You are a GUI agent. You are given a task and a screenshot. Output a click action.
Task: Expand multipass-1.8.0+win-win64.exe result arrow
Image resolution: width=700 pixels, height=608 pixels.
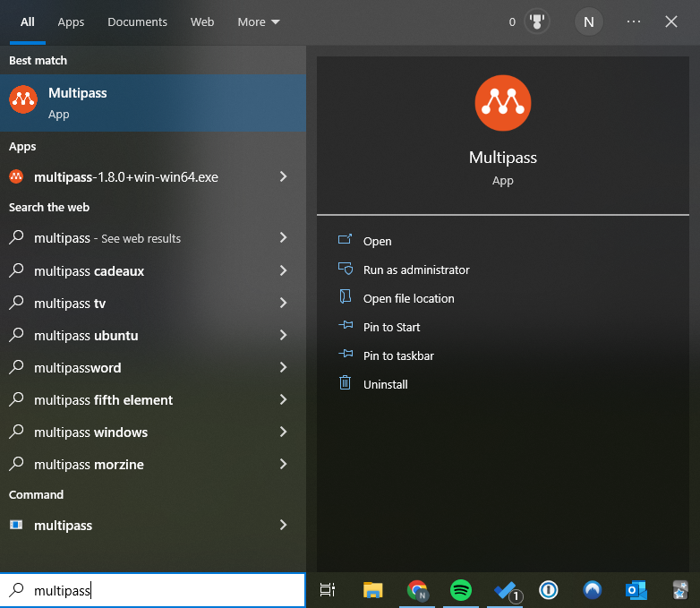point(283,177)
